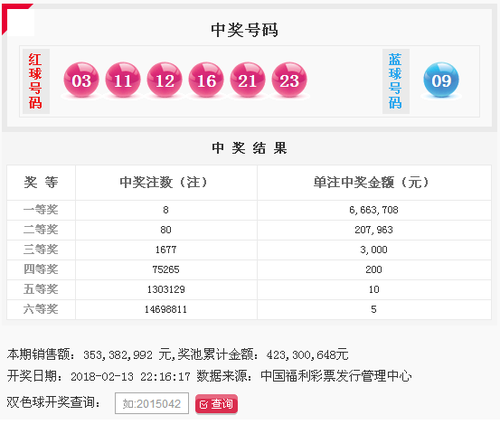
Task: Focus the 双色球开奖查询 issue number field
Action: (x=152, y=403)
